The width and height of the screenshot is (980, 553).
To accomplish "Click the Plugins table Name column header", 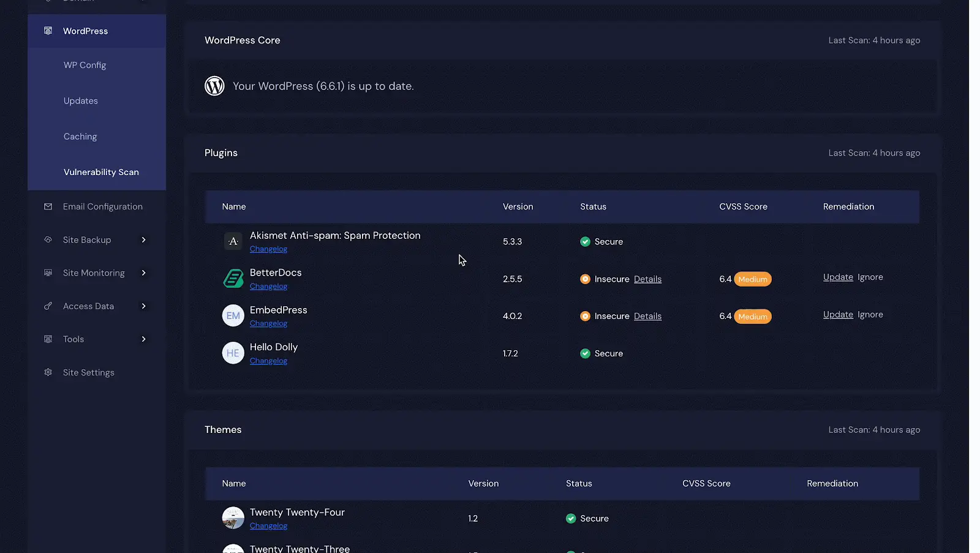I will (x=234, y=206).
